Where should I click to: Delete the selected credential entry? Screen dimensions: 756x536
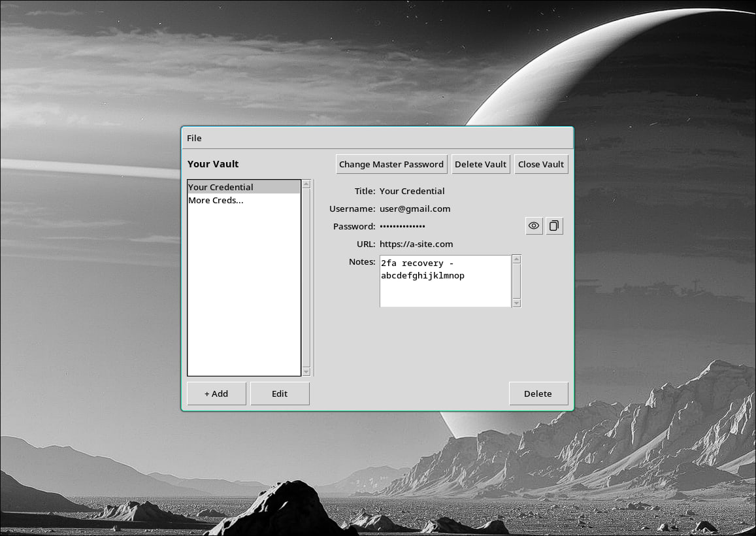coord(538,394)
